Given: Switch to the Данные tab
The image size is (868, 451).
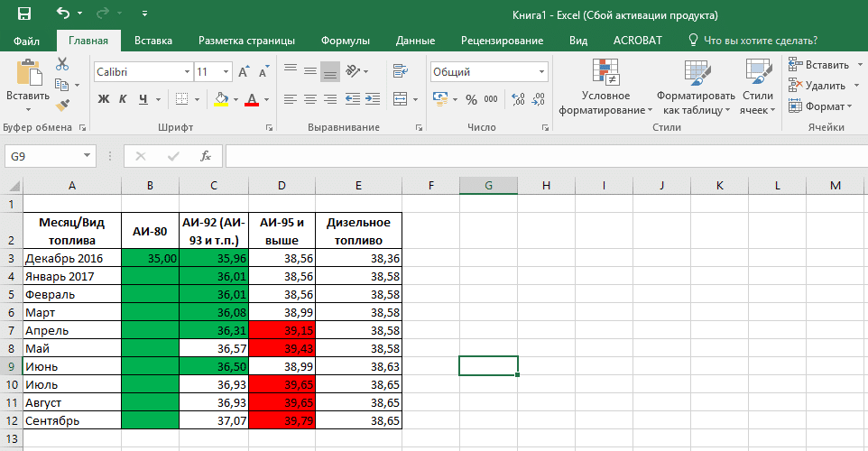Looking at the screenshot, I should point(415,41).
